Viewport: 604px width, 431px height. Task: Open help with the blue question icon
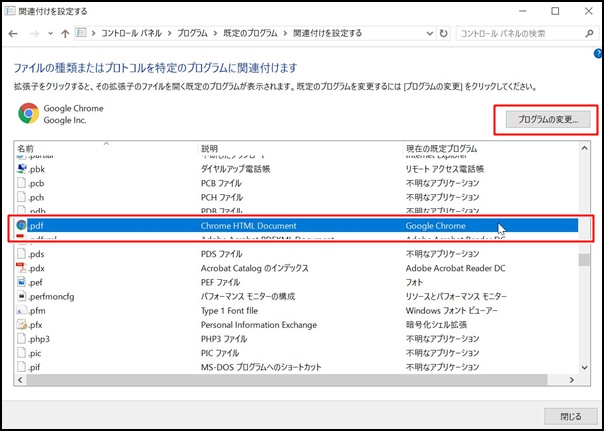[x=599, y=54]
